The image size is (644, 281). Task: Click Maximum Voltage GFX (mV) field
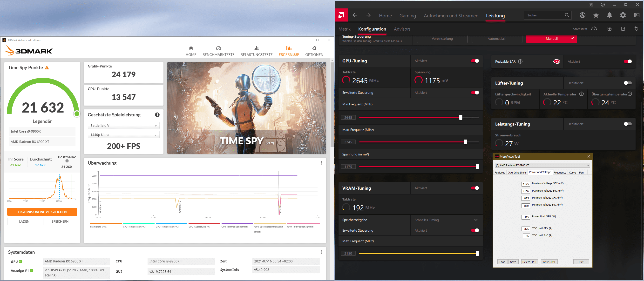(x=526, y=184)
